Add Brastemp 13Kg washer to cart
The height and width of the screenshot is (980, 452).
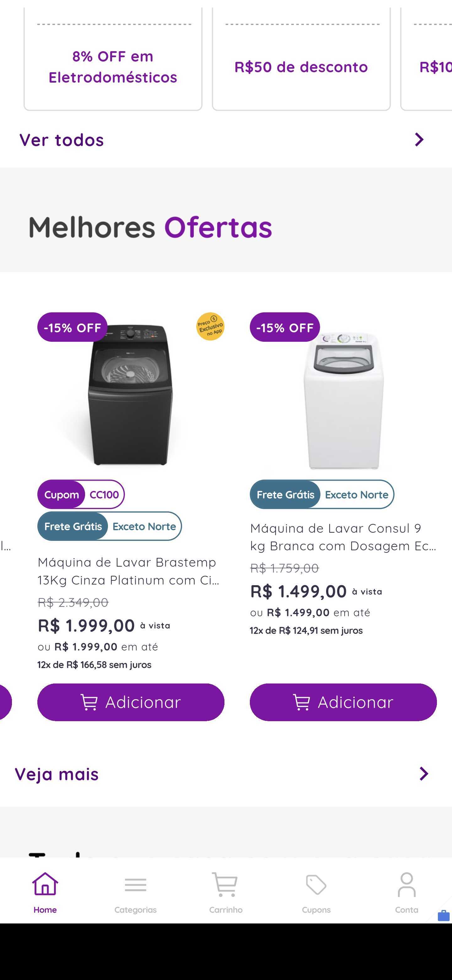(x=131, y=702)
